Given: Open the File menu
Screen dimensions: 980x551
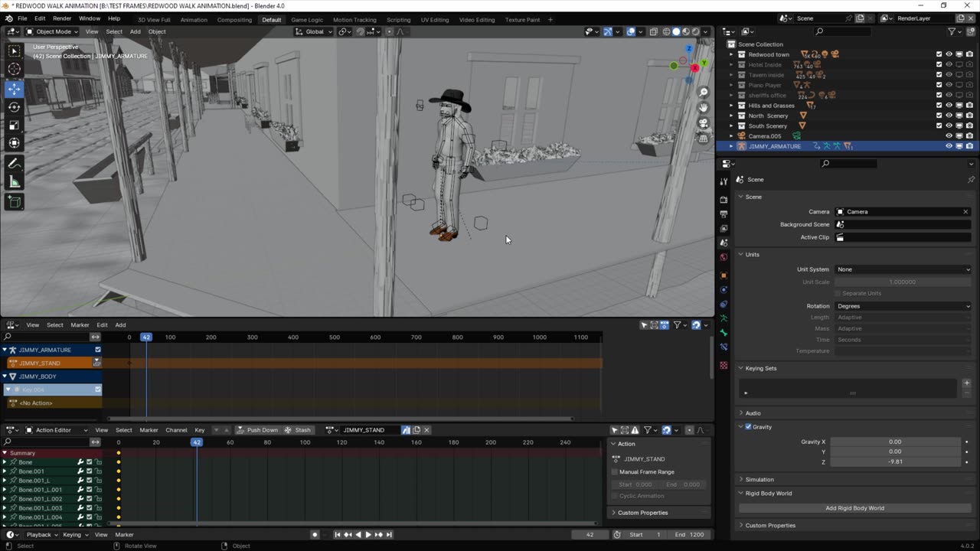Looking at the screenshot, I should pyautogui.click(x=22, y=18).
